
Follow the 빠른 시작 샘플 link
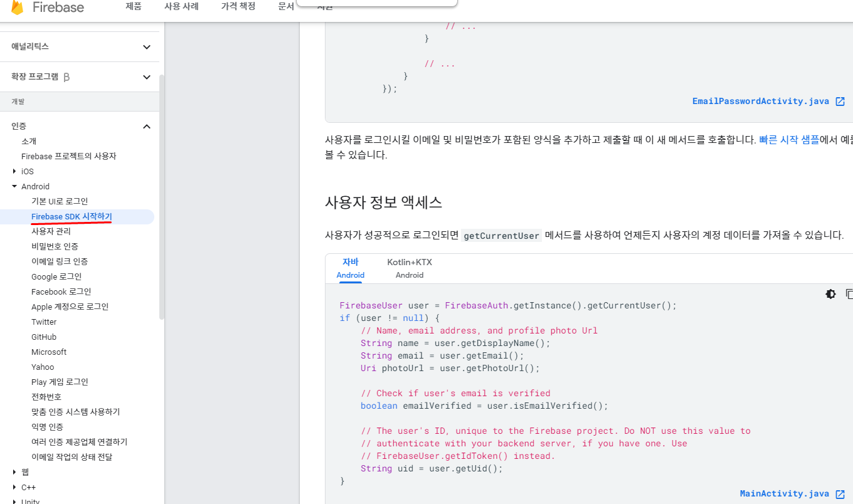pos(789,140)
